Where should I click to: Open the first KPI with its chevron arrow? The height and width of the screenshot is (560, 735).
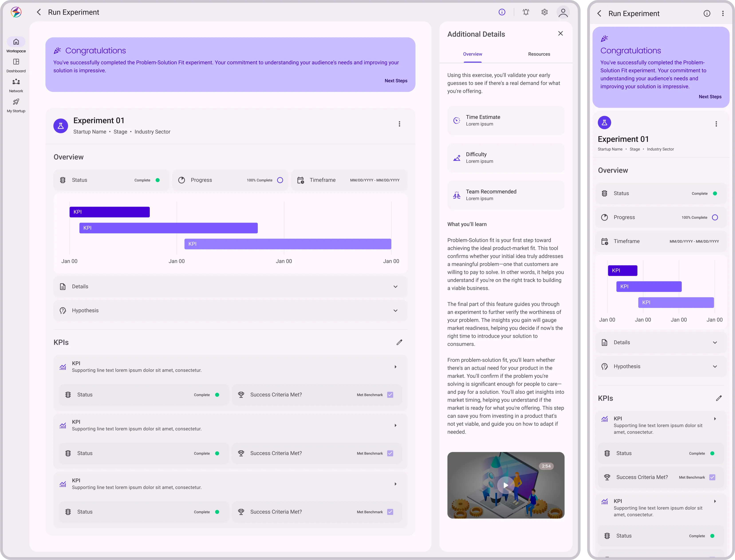396,367
